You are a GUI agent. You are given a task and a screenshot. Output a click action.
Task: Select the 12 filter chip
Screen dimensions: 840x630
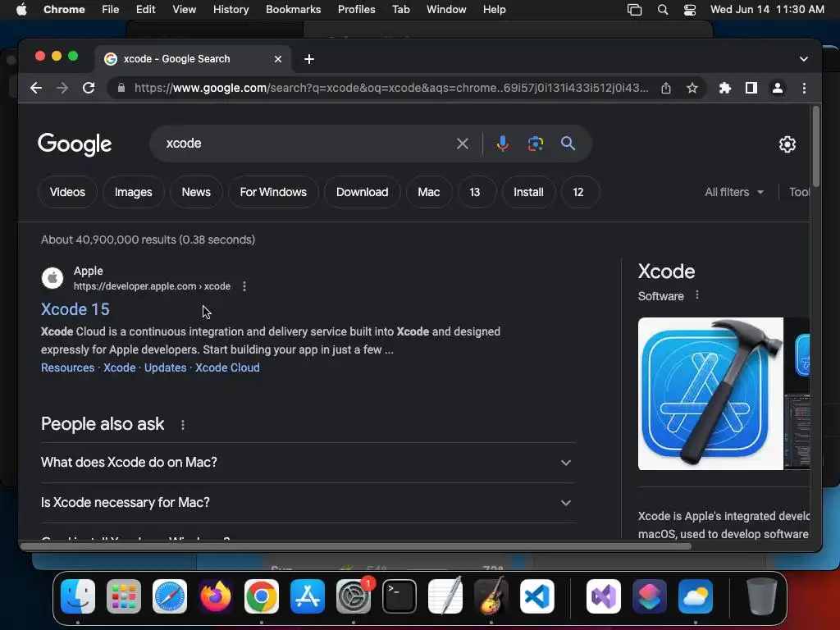(578, 192)
